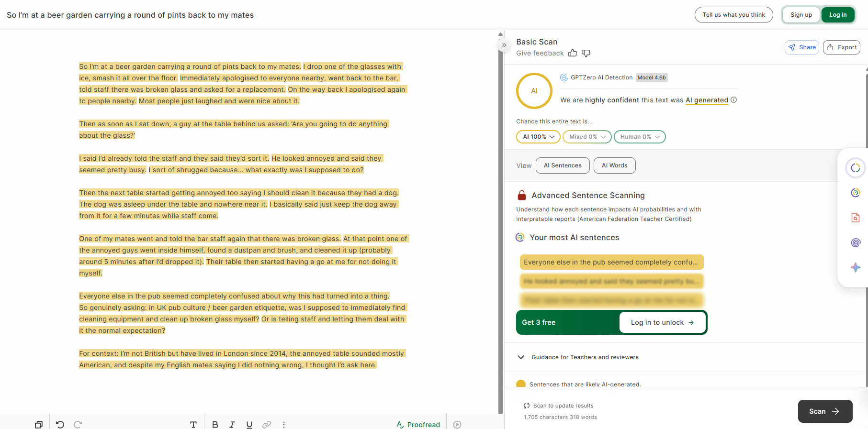Click the refresh icon next to Scan to update

click(x=527, y=406)
